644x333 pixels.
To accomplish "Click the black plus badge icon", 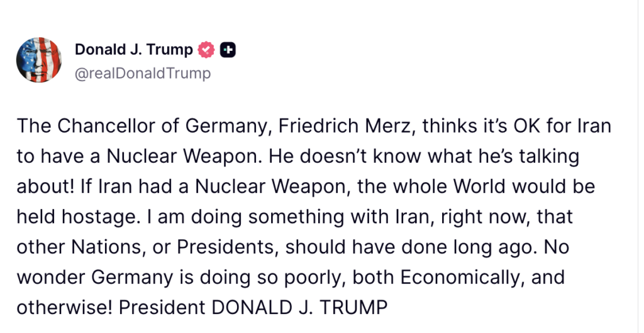I will coord(228,50).
